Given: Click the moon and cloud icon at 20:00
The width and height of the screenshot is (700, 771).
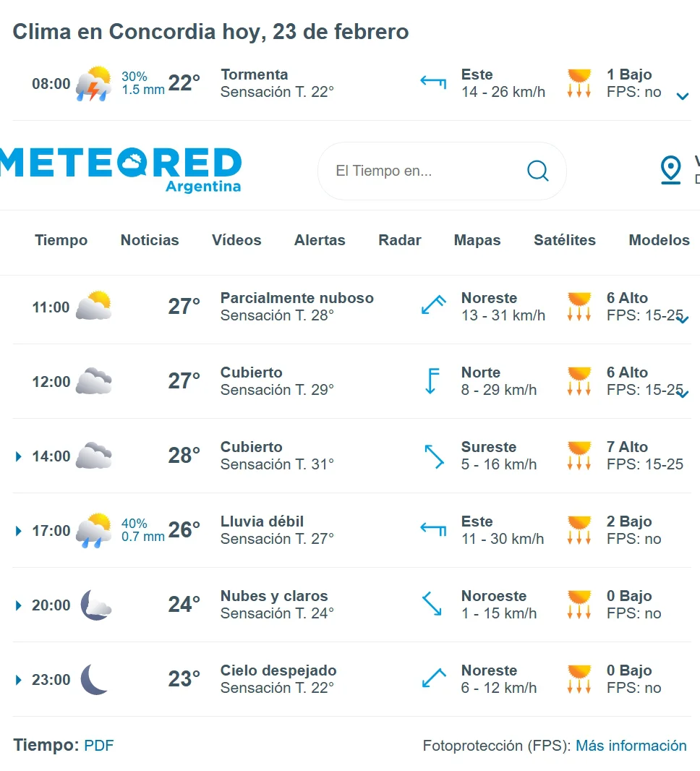Looking at the screenshot, I should click(x=95, y=605).
